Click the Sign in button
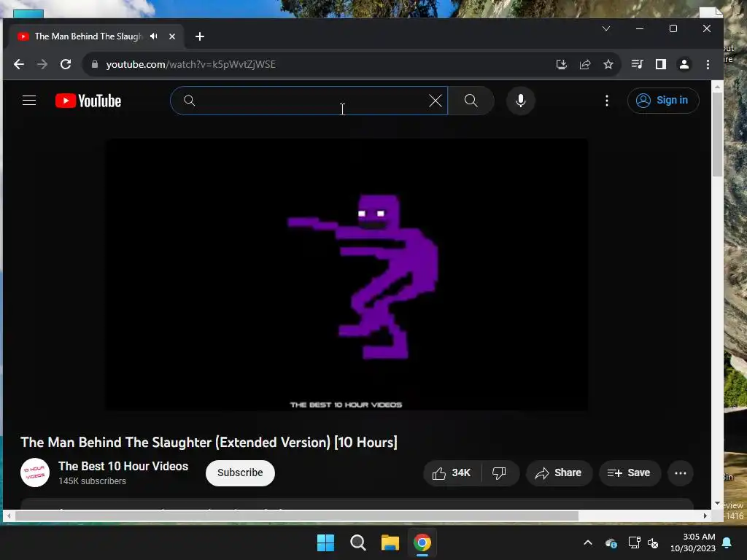Screen dimensions: 747x560 click(x=663, y=101)
